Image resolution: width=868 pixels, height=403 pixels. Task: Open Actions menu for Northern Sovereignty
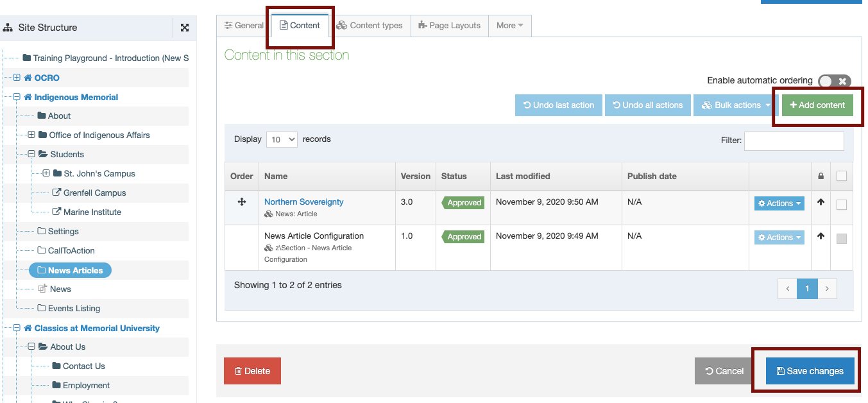point(779,203)
